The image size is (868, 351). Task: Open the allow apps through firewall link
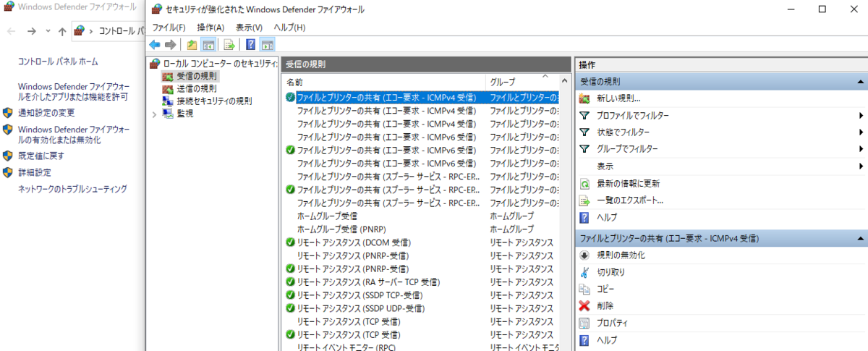pos(74,91)
